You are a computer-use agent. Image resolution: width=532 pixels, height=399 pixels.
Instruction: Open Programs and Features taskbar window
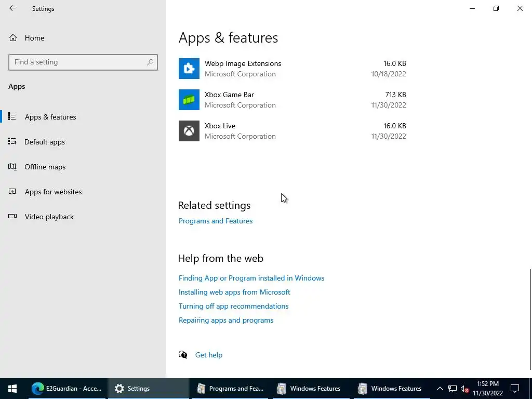(x=230, y=389)
